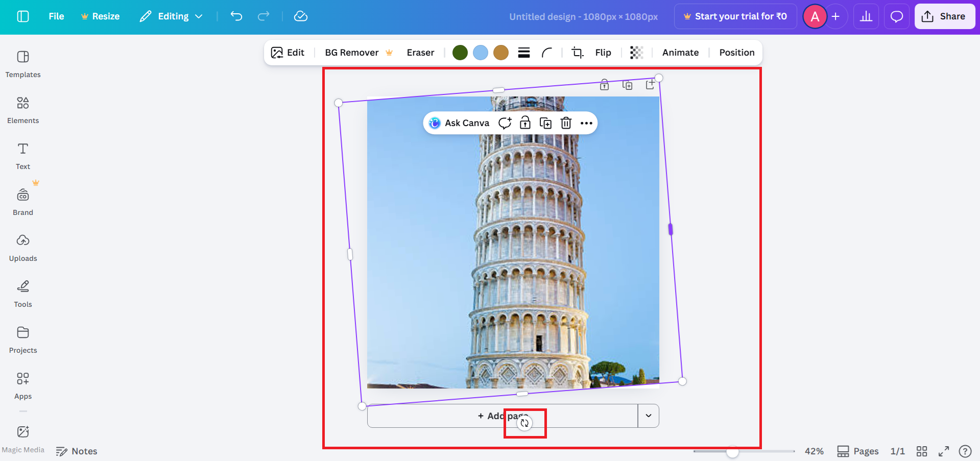The image size is (980, 461).
Task: Open the Brand panel
Action: pos(22,201)
